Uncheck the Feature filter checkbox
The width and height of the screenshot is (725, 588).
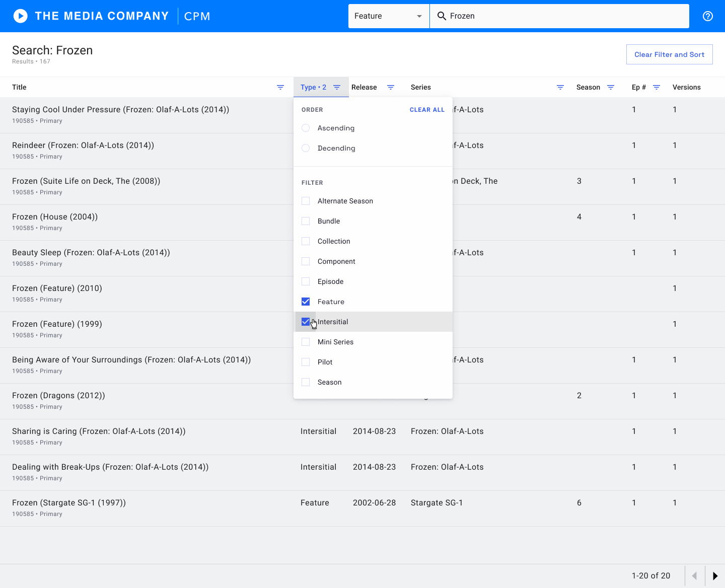(306, 302)
